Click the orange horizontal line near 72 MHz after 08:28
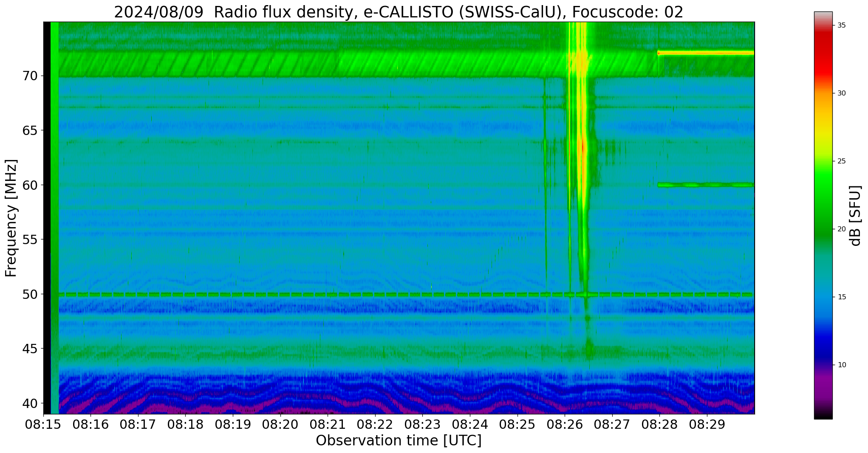Screen dimensions: 868x453 (x=706, y=53)
